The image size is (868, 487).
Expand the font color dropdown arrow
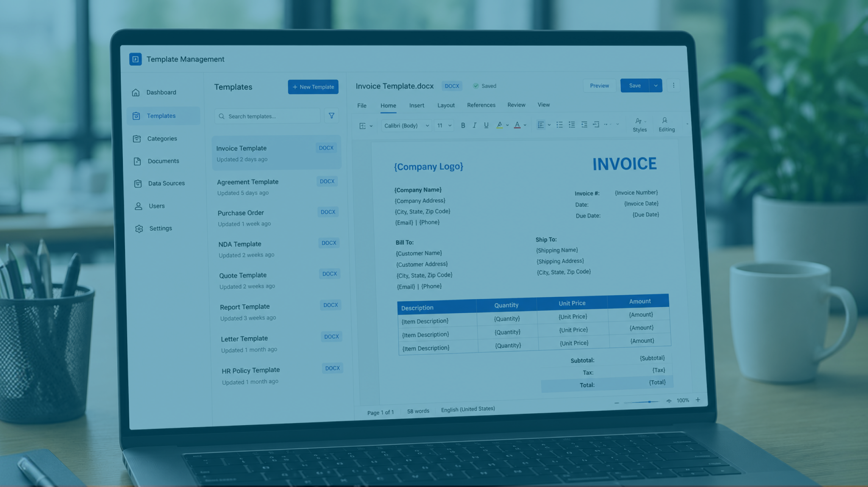(525, 125)
